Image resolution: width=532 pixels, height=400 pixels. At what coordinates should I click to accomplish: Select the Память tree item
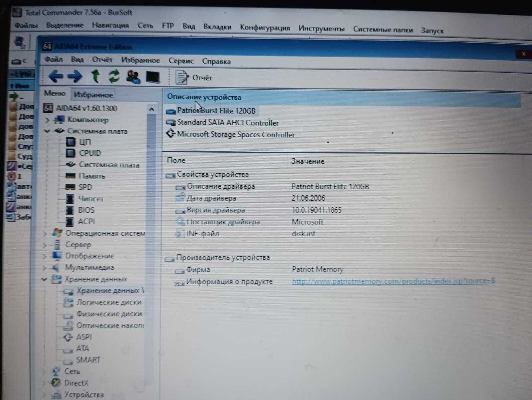coord(85,176)
